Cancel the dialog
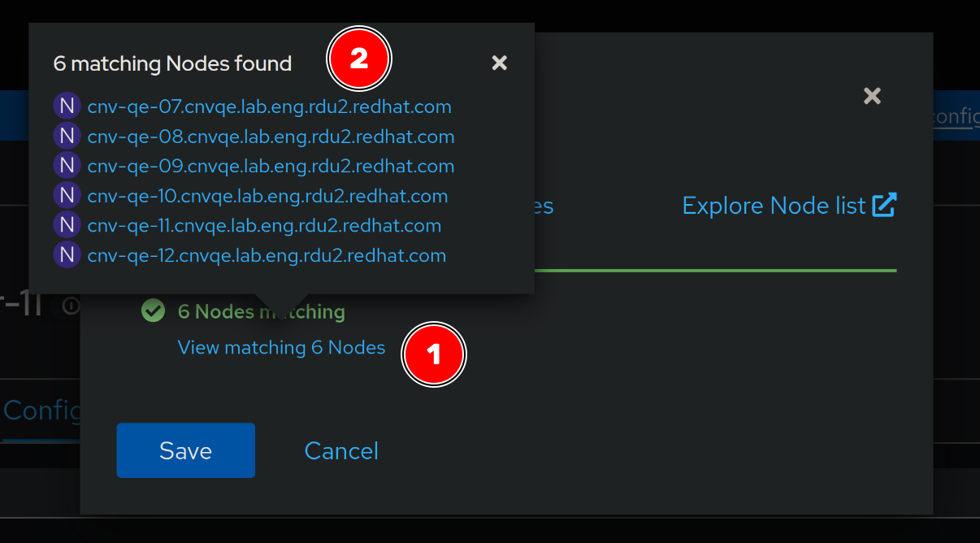This screenshot has width=980, height=543. point(341,451)
